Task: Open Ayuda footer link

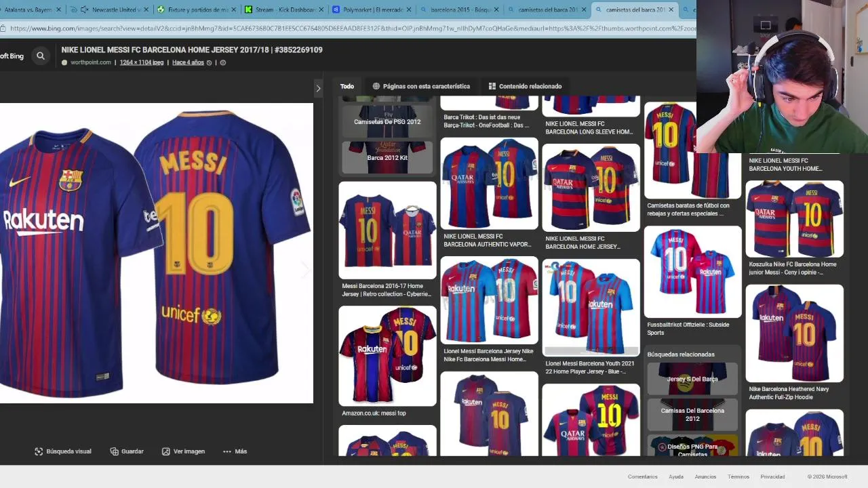Action: point(676,476)
